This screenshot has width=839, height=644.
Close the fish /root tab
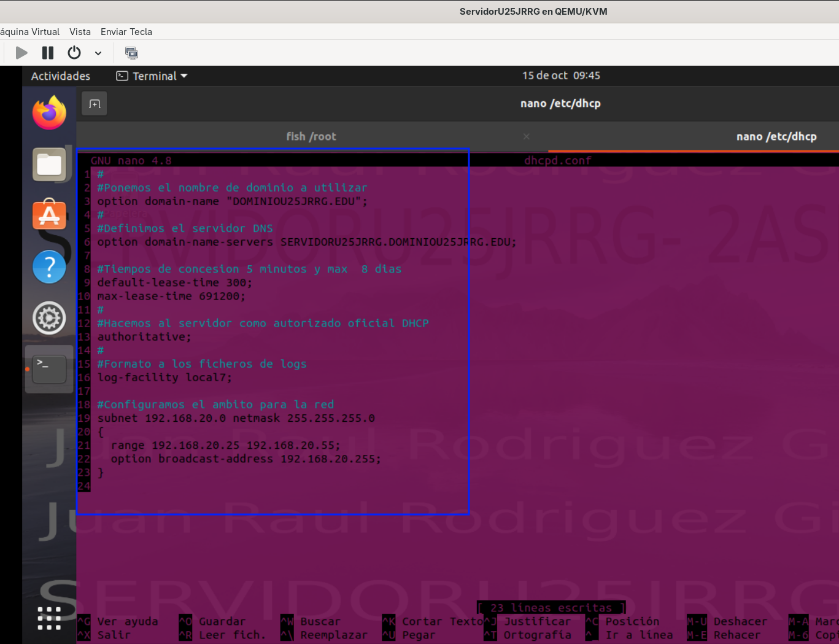click(x=526, y=136)
